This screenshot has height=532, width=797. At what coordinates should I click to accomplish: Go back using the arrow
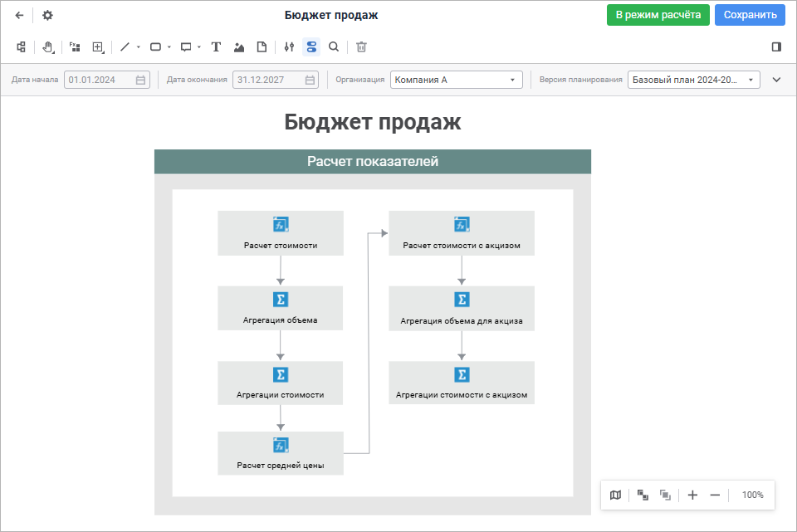[20, 15]
